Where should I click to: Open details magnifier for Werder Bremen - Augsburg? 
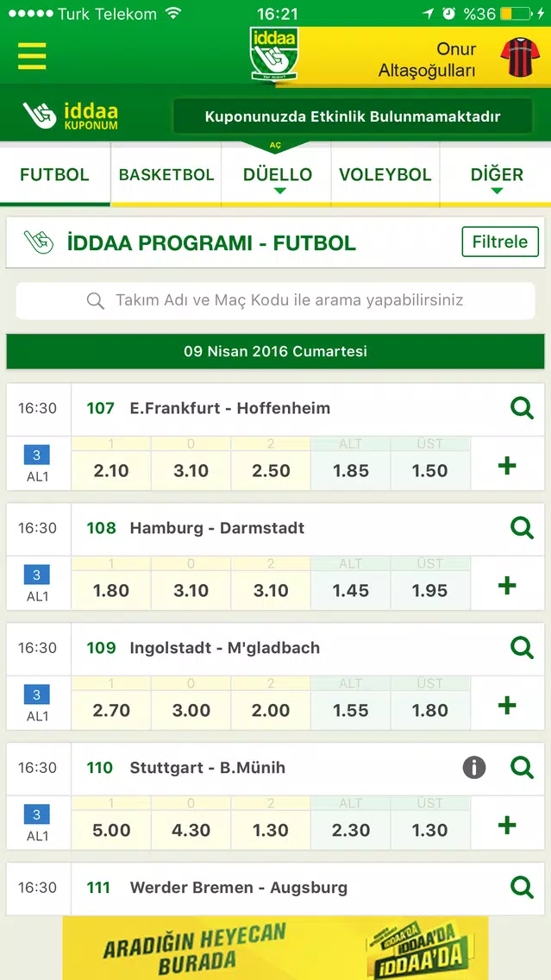tap(522, 888)
